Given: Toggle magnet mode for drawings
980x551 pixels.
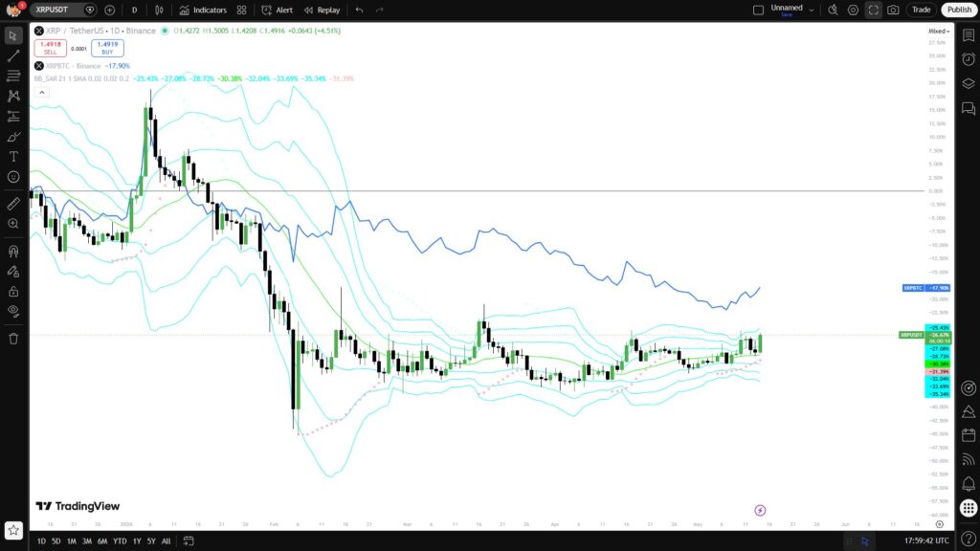Looking at the screenshot, I should [x=13, y=252].
